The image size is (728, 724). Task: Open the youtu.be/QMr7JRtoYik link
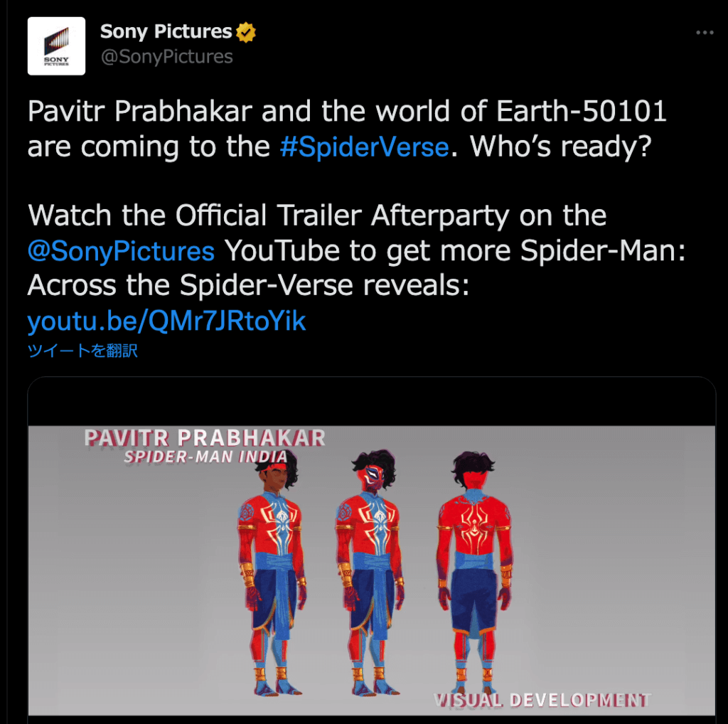coord(166,321)
